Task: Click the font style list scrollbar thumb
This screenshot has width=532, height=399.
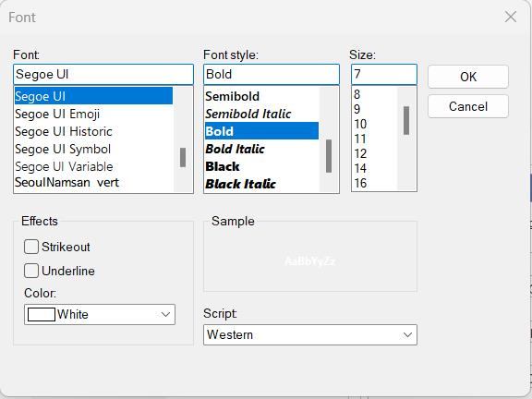Action: [x=329, y=156]
